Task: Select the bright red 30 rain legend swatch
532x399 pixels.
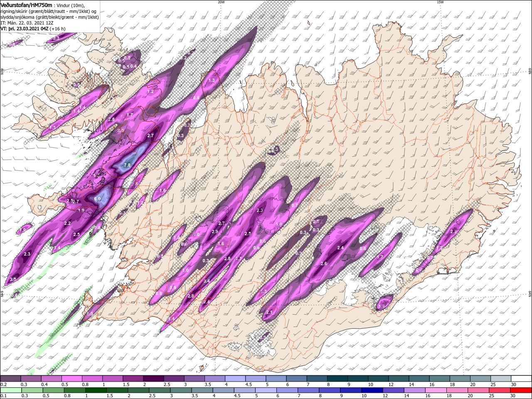Action: tap(521, 390)
